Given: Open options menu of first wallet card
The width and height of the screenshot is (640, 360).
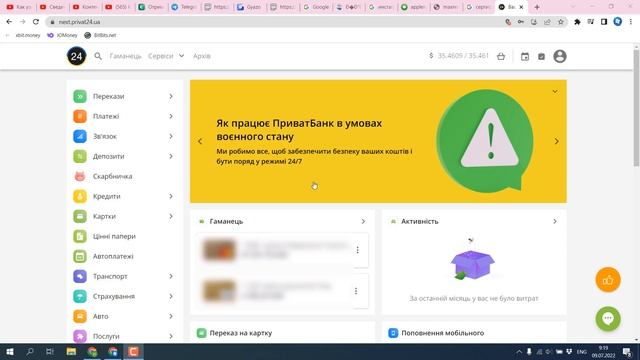Looking at the screenshot, I should point(358,250).
